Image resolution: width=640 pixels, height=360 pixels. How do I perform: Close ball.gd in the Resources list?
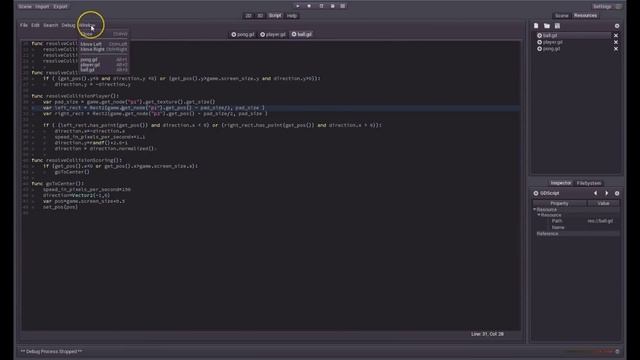616,36
